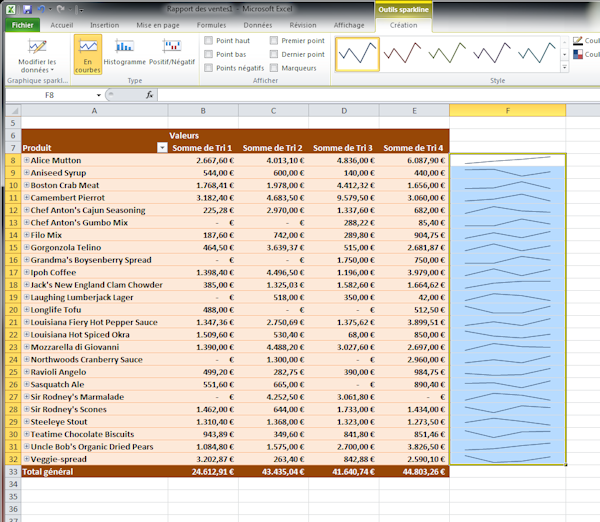Click the sparkline color pen icon
This screenshot has height=522, width=600.
(x=578, y=41)
